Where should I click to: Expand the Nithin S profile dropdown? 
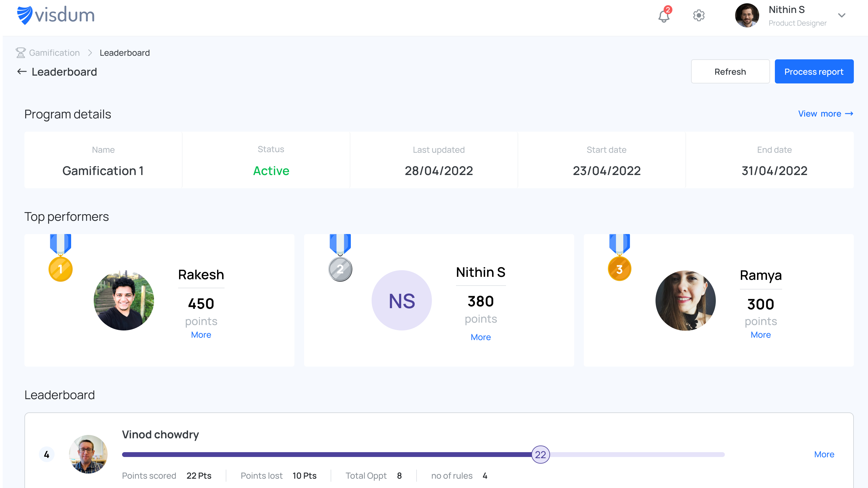[841, 15]
